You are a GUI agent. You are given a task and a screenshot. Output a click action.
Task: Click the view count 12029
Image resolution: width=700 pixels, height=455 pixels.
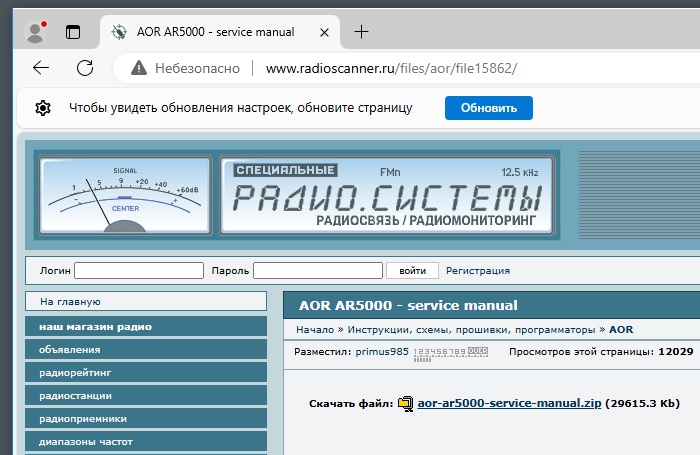coord(675,351)
